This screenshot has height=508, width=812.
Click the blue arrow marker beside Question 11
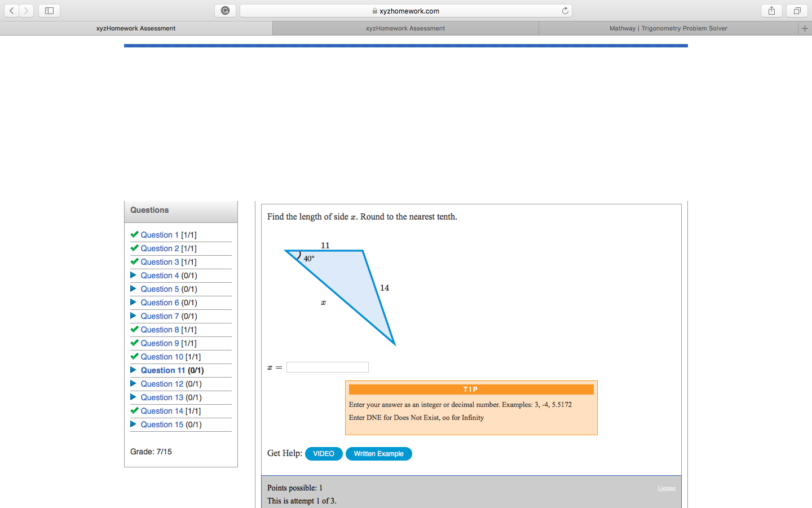click(x=133, y=370)
